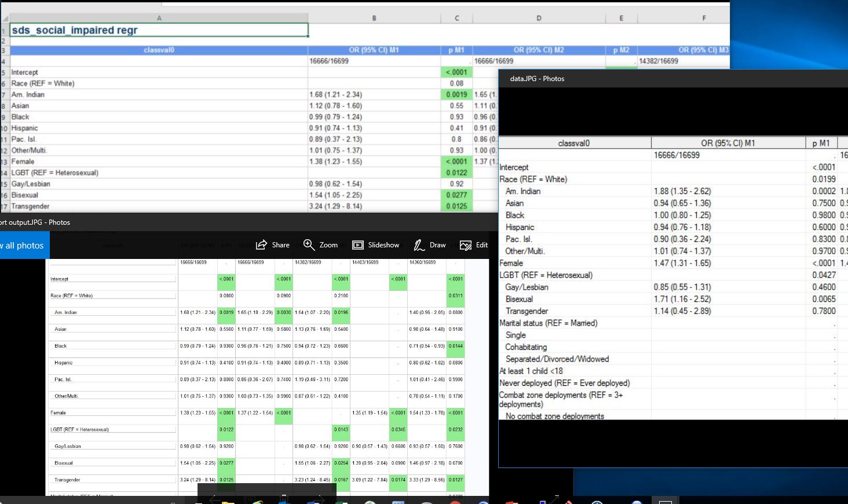The image size is (848, 504).
Task: Click the Excel select-all corner triangle
Action: 5,19
